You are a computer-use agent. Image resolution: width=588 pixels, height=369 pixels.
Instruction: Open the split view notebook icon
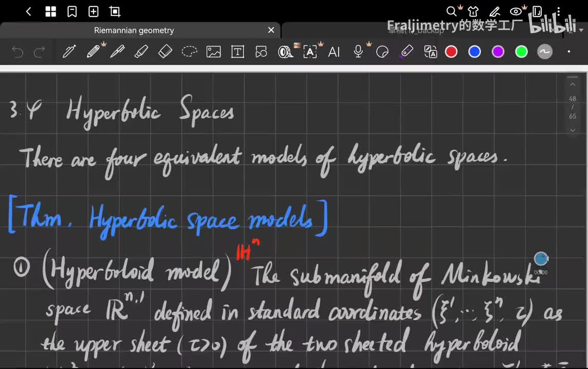click(x=537, y=12)
